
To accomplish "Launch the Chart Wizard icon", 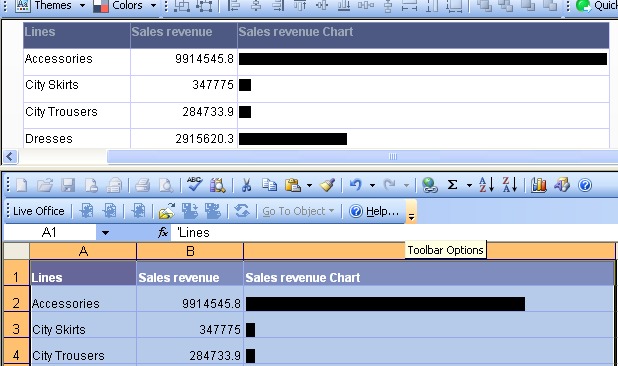I will 538,185.
